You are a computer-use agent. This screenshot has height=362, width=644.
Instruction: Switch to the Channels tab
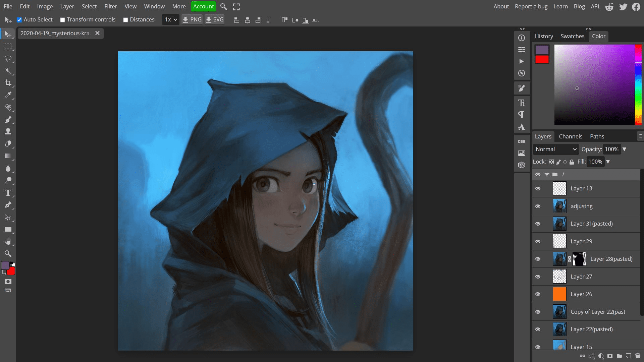(x=571, y=136)
